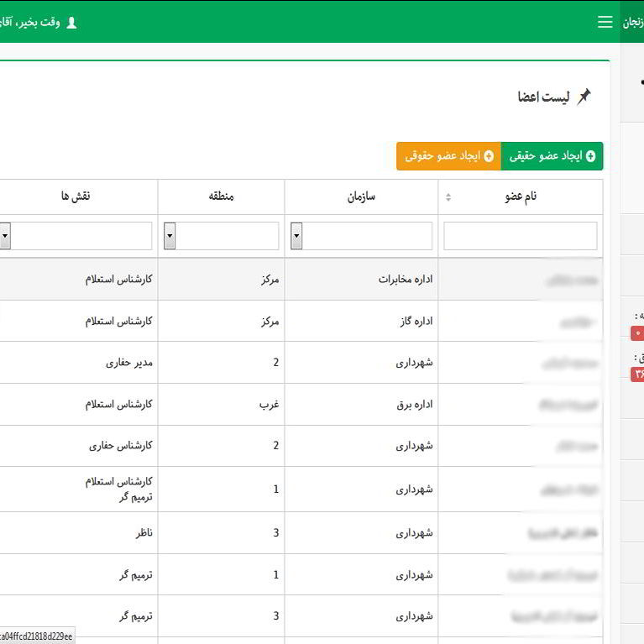Image resolution: width=644 pixels, height=644 pixels.
Task: Click the sort arrows in the نام عضو column
Action: tap(448, 196)
